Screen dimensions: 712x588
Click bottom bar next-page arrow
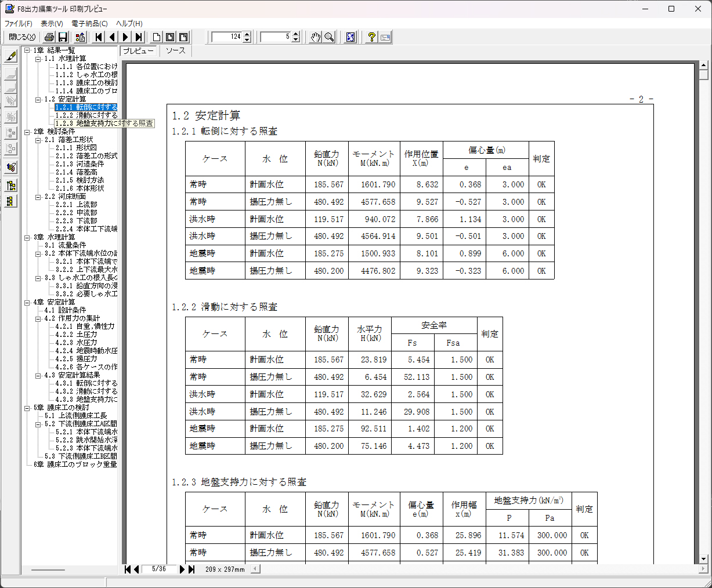tap(182, 569)
